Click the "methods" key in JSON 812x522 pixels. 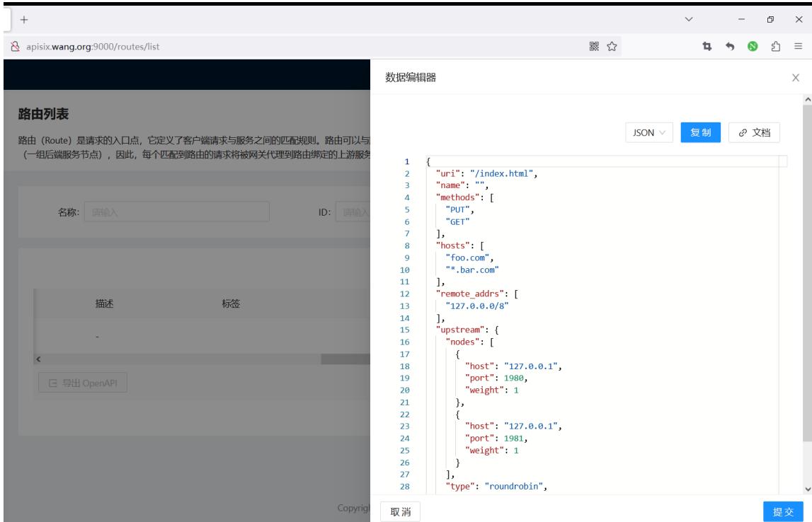tap(458, 197)
